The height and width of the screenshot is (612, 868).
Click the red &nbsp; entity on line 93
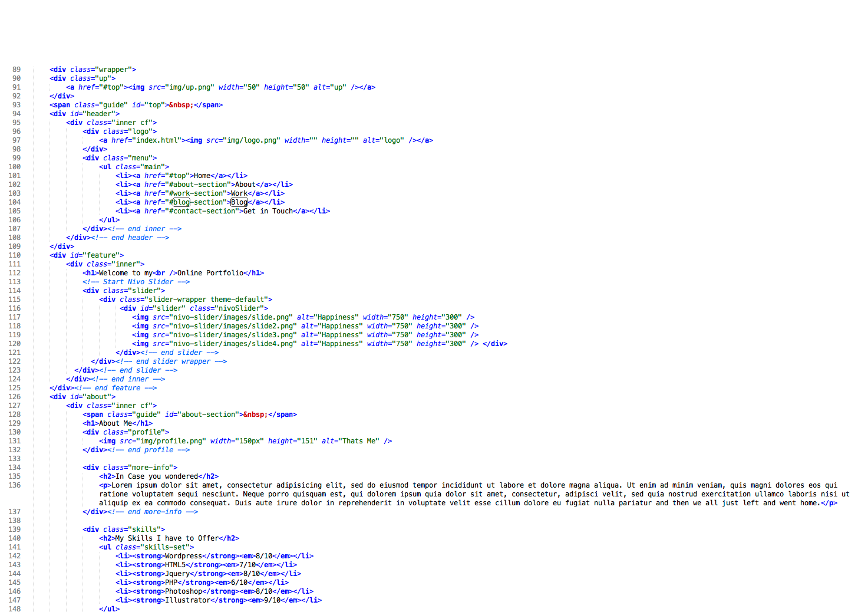point(181,105)
